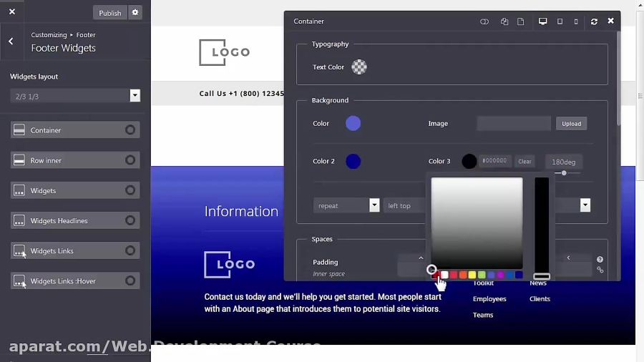The height and width of the screenshot is (362, 644).
Task: Close the customizer sidebar with the X
Action: pos(12,12)
